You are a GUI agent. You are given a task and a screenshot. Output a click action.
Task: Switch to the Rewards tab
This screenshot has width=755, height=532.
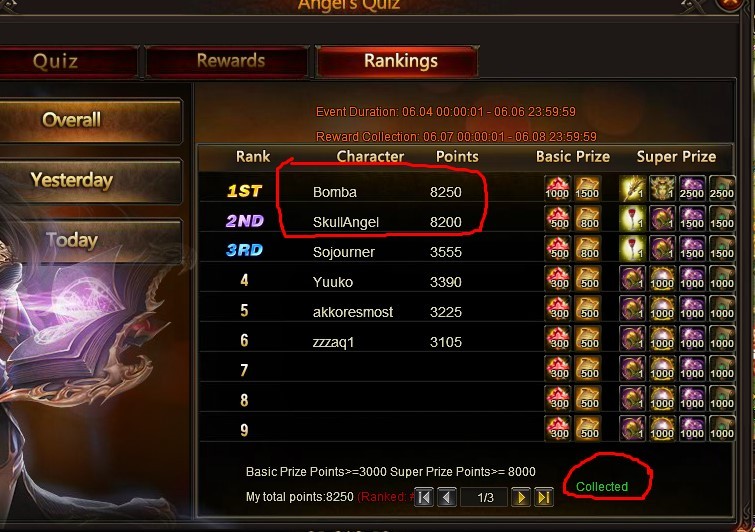point(227,61)
